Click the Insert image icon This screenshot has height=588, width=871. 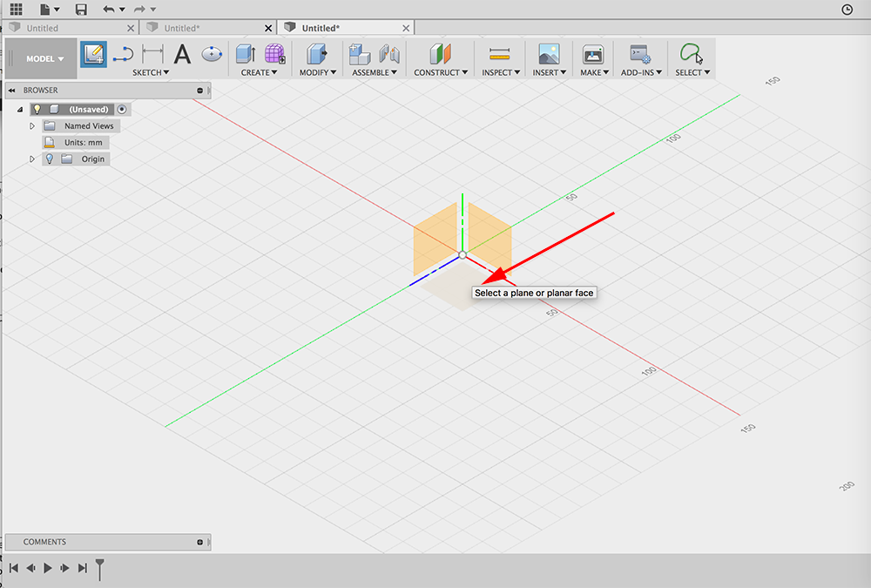(x=549, y=54)
